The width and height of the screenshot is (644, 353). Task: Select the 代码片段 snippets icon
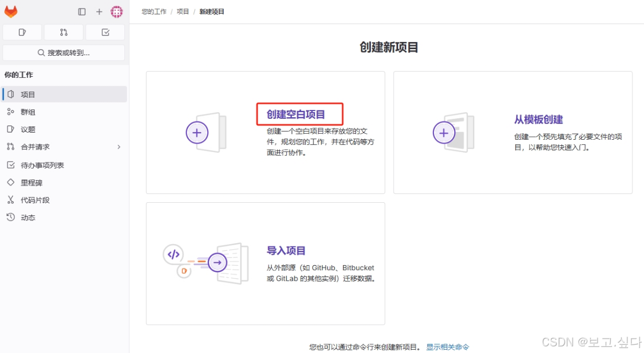pyautogui.click(x=9, y=200)
